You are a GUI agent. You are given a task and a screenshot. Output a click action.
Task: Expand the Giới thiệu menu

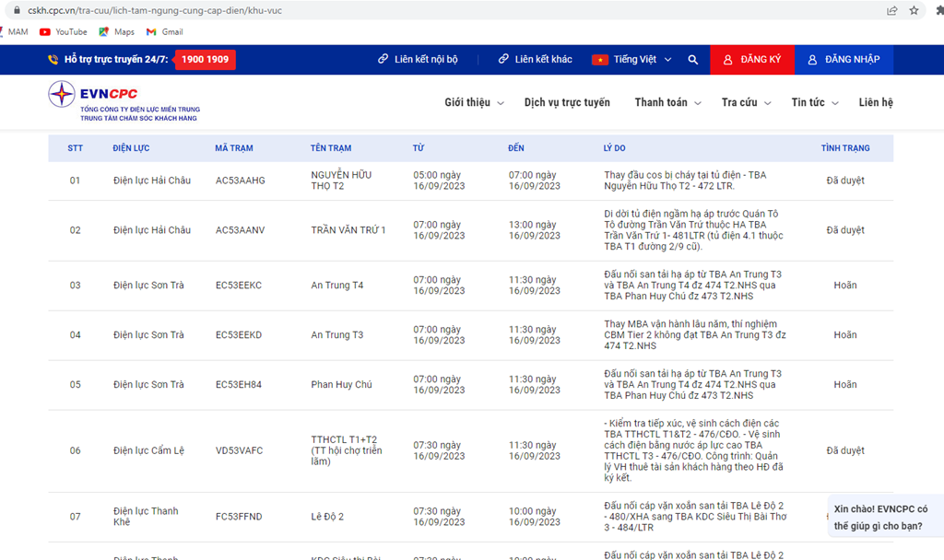(474, 102)
